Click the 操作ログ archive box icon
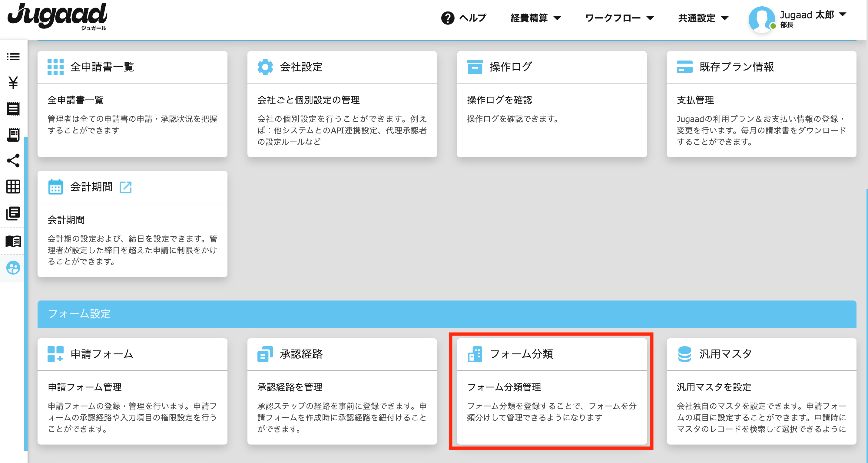Image resolution: width=868 pixels, height=463 pixels. tap(475, 67)
